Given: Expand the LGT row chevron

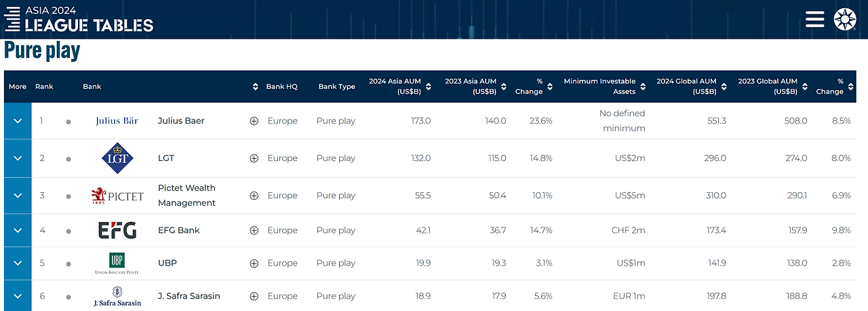Looking at the screenshot, I should point(18,158).
